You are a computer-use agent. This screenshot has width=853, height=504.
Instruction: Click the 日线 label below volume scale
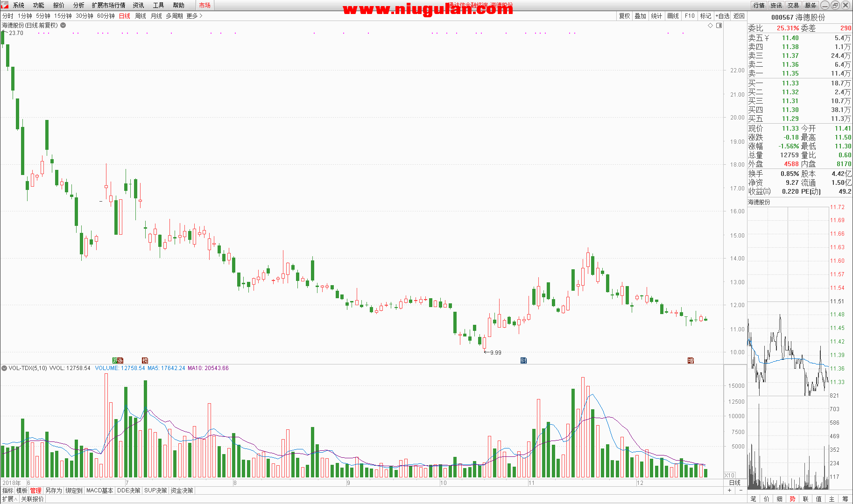click(x=735, y=483)
